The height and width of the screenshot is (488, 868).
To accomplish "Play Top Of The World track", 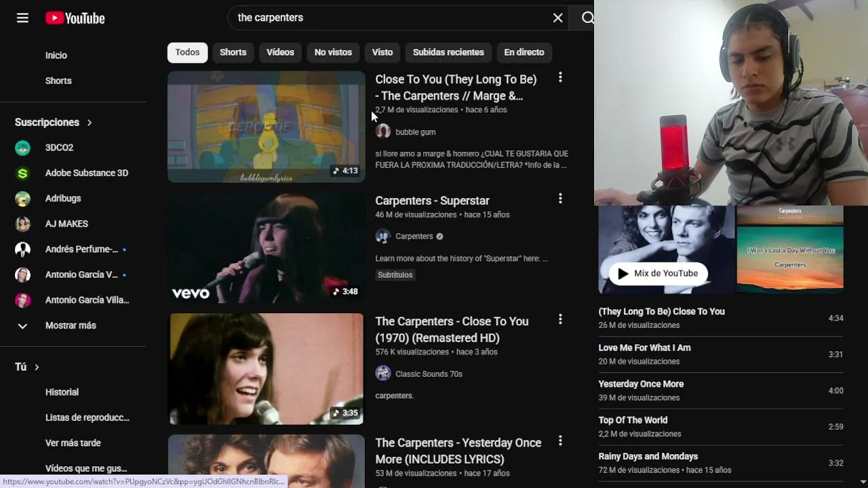I will [x=721, y=426].
